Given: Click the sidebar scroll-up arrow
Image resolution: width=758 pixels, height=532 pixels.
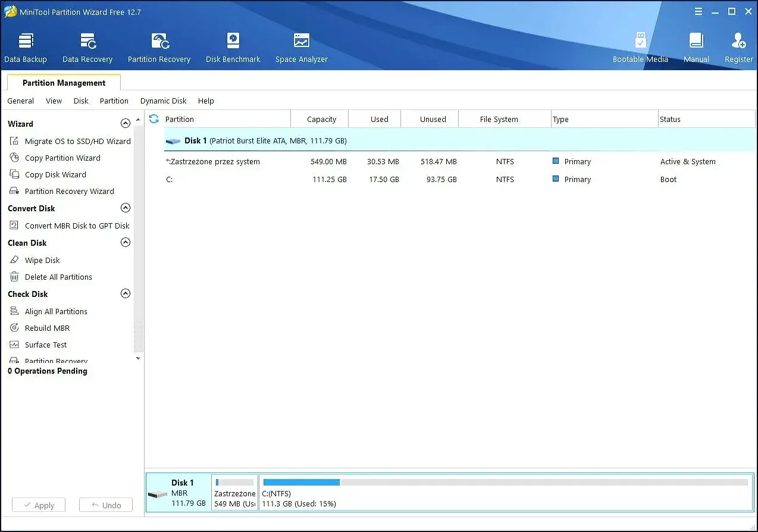Looking at the screenshot, I should pyautogui.click(x=139, y=120).
